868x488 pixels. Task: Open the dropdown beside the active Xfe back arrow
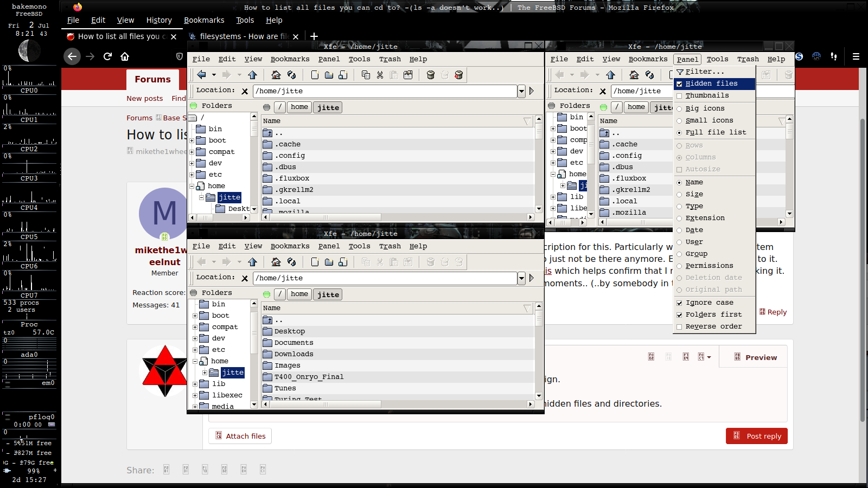pyautogui.click(x=214, y=75)
